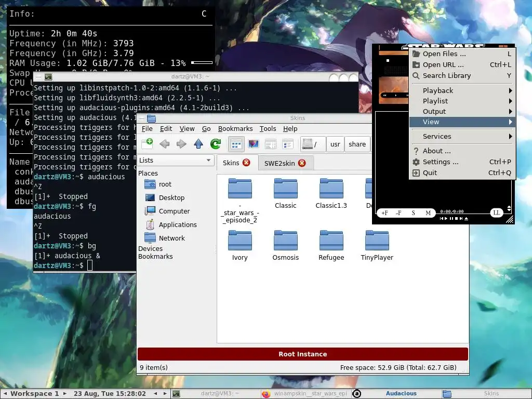Image resolution: width=532 pixels, height=399 pixels.
Task: Expand the Output submenu
Action: tap(462, 111)
